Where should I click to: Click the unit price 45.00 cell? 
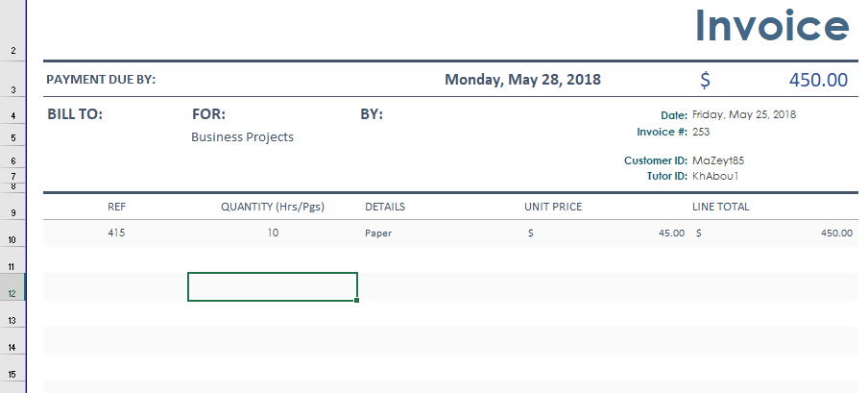tap(606, 233)
